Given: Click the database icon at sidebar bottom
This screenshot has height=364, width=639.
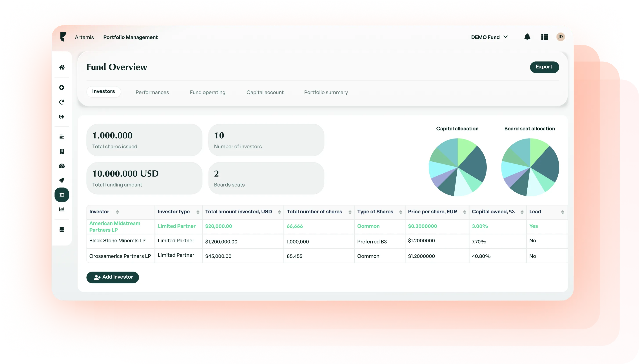Looking at the screenshot, I should pyautogui.click(x=62, y=229).
